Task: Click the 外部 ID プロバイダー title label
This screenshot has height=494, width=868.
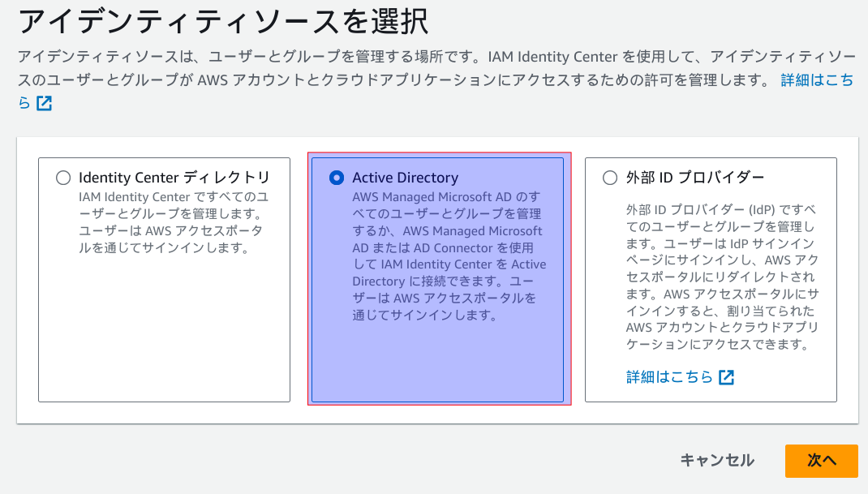Action: (694, 178)
